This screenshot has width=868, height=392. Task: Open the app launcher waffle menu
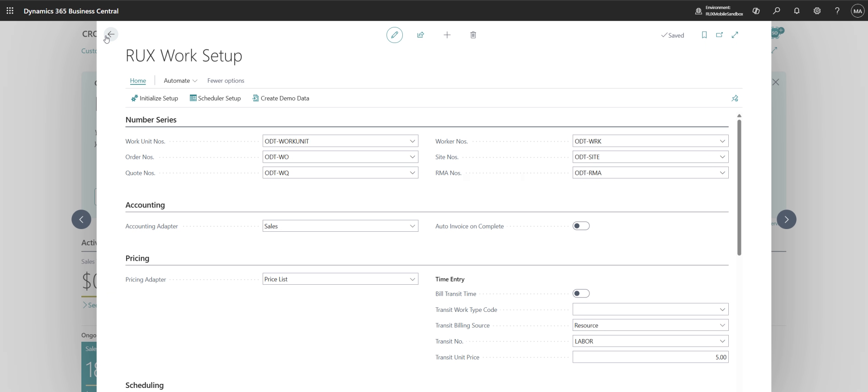pos(10,11)
